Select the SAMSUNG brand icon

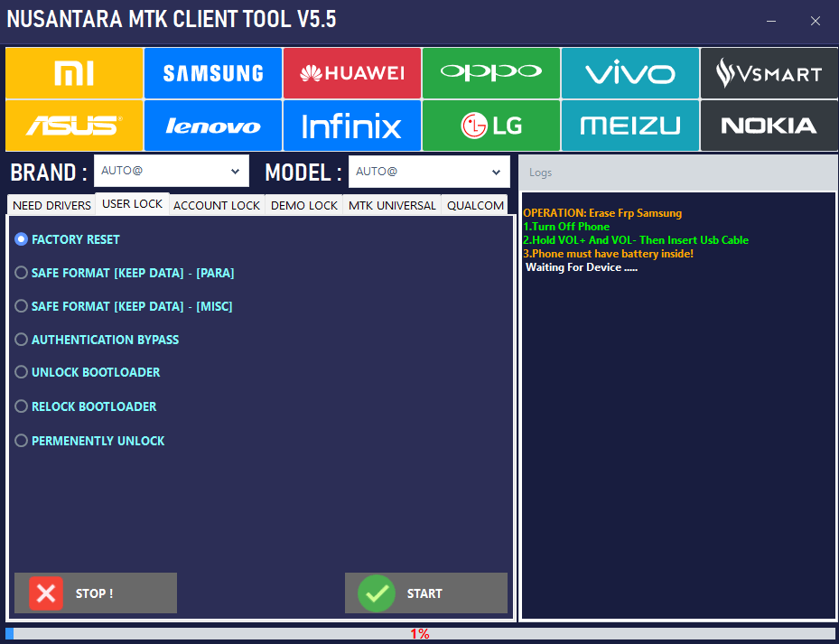tap(213, 73)
